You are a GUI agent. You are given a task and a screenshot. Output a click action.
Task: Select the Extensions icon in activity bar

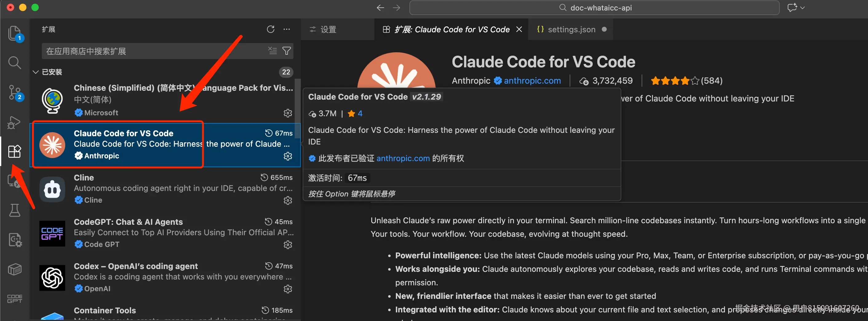pos(15,152)
